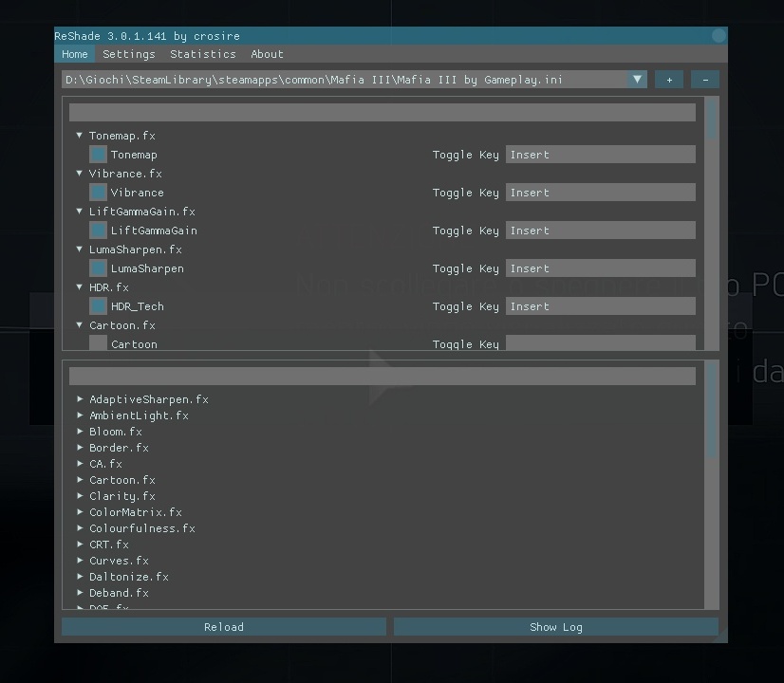Disable the LiftGammaGain checkbox
Viewport: 784px width, 683px height.
coord(98,231)
